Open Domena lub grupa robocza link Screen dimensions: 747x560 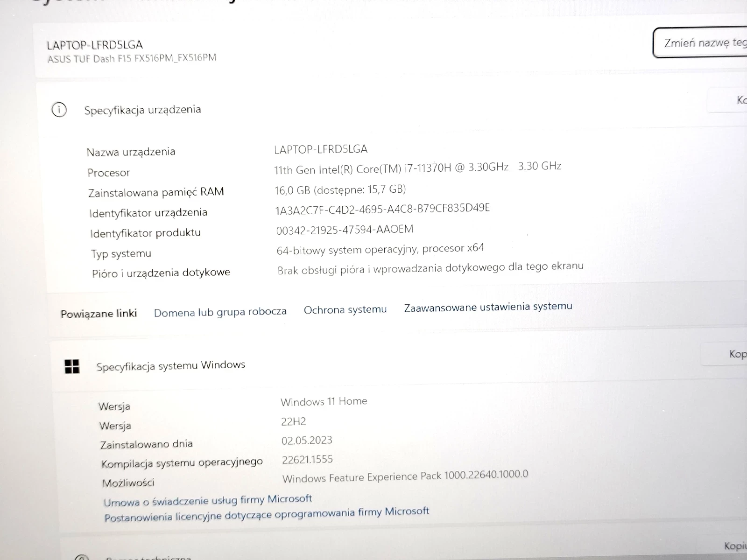coord(220,312)
